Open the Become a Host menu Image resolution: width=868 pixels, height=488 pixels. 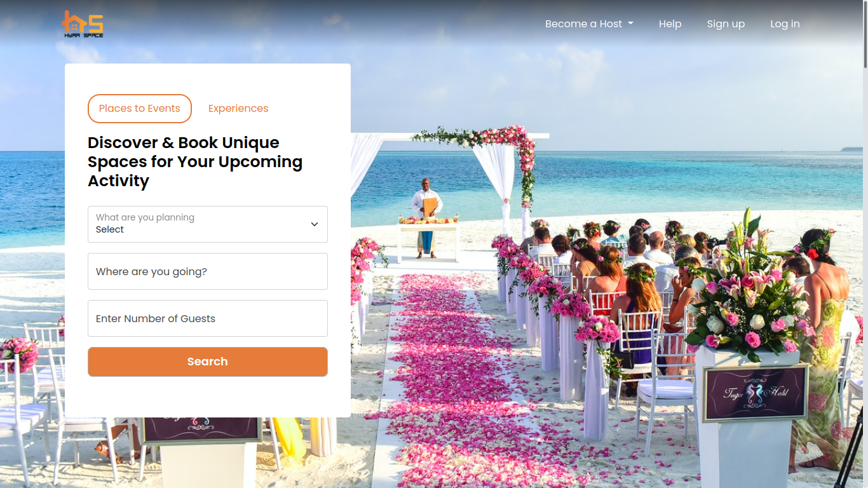coord(589,24)
